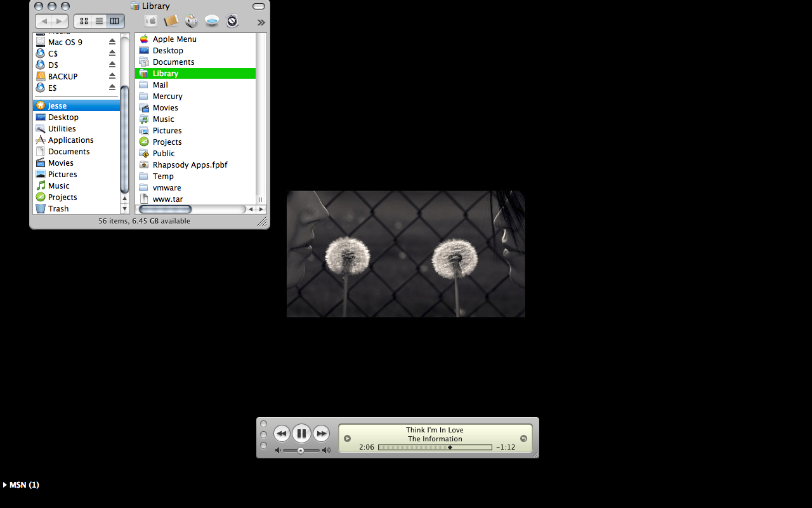Click the toaster icon in Finder toolbar
Image resolution: width=812 pixels, height=508 pixels.
tap(192, 21)
